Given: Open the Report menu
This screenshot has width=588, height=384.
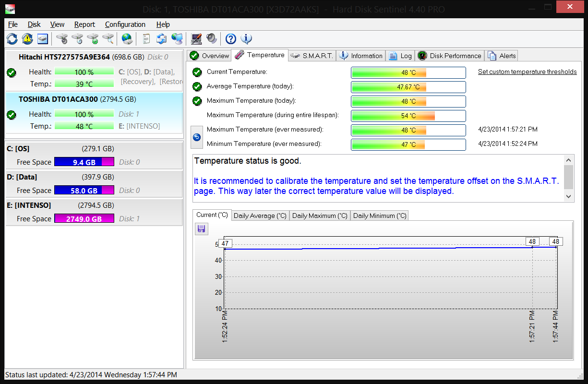Looking at the screenshot, I should [84, 24].
